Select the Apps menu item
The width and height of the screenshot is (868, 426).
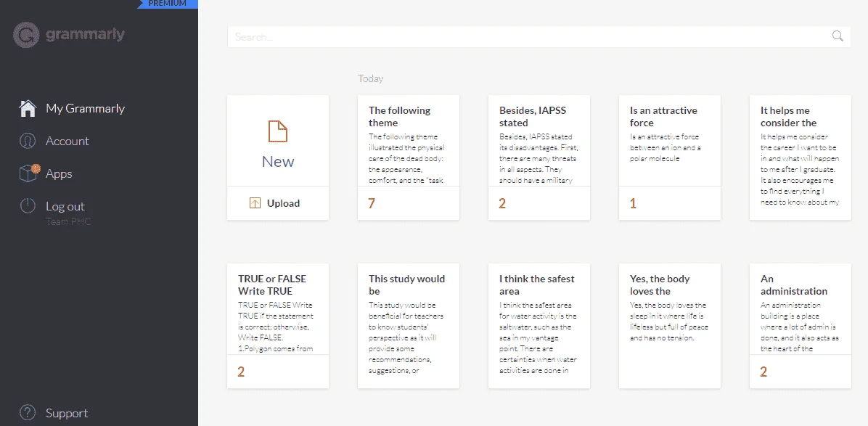click(59, 173)
